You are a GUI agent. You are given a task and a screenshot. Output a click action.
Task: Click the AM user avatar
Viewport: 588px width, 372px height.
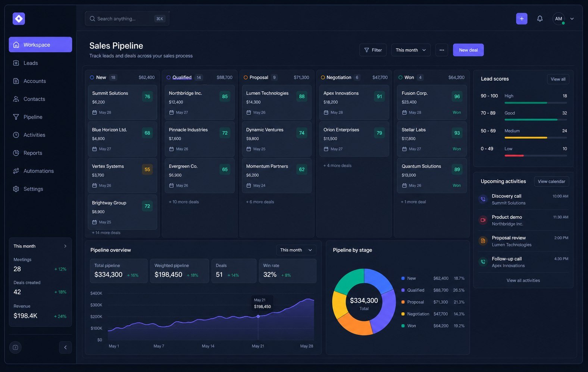click(x=559, y=19)
